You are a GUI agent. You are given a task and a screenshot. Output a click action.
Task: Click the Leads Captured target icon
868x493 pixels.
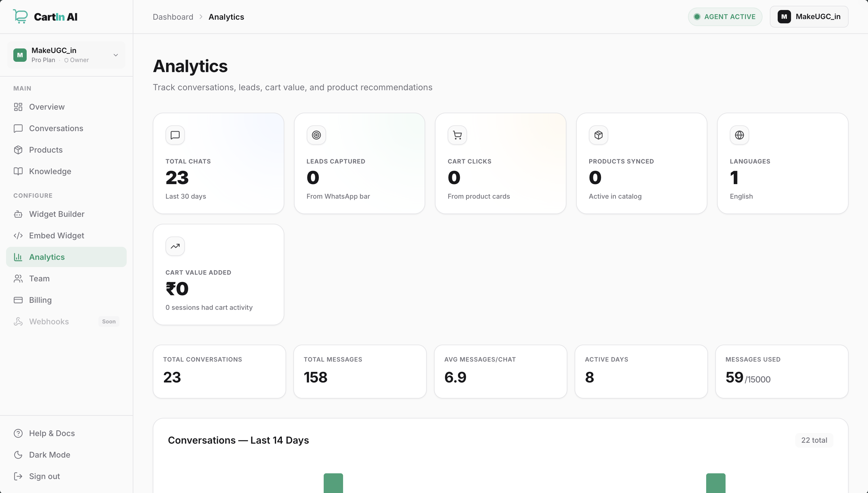point(316,135)
